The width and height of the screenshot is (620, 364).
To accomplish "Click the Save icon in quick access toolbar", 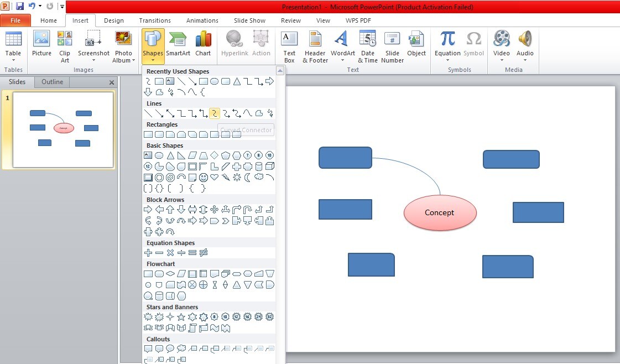I will pos(19,6).
